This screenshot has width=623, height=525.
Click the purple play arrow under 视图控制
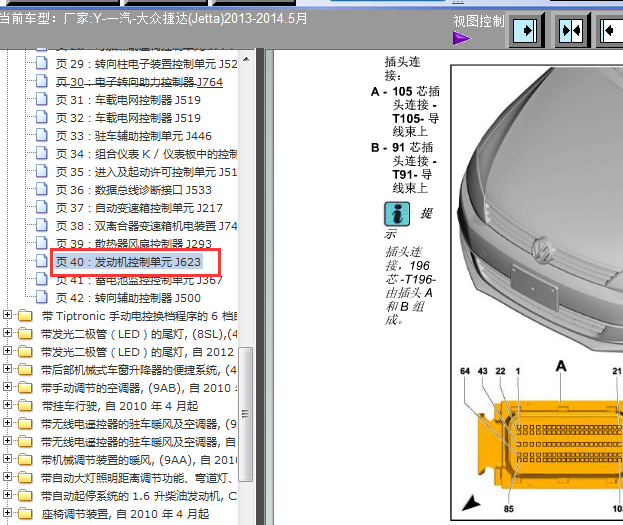(x=461, y=39)
